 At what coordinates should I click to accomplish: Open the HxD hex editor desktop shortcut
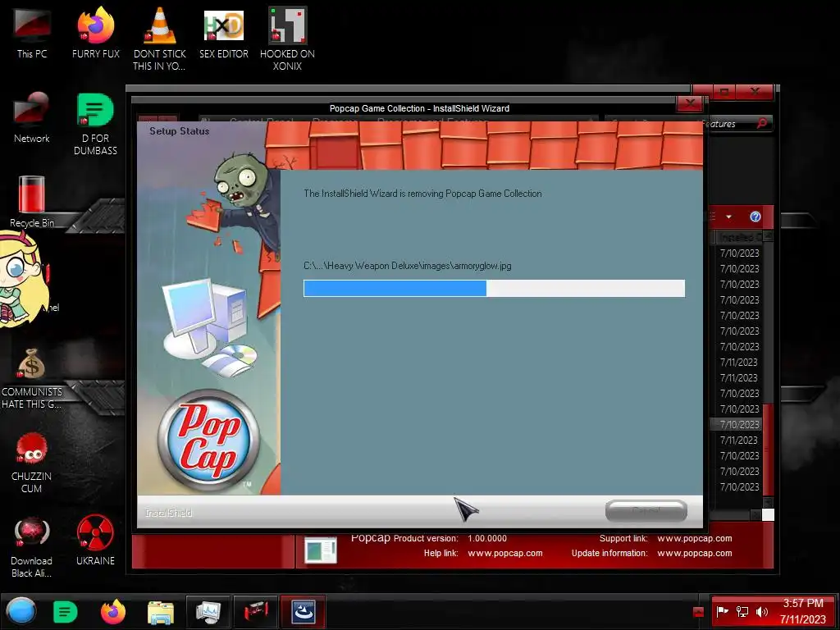coord(223,33)
